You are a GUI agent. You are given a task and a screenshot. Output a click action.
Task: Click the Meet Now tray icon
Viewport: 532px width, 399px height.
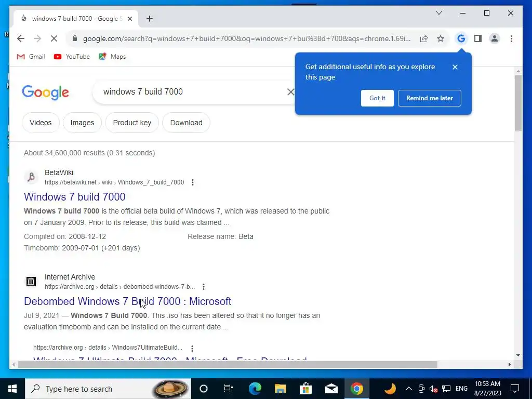[x=421, y=389]
